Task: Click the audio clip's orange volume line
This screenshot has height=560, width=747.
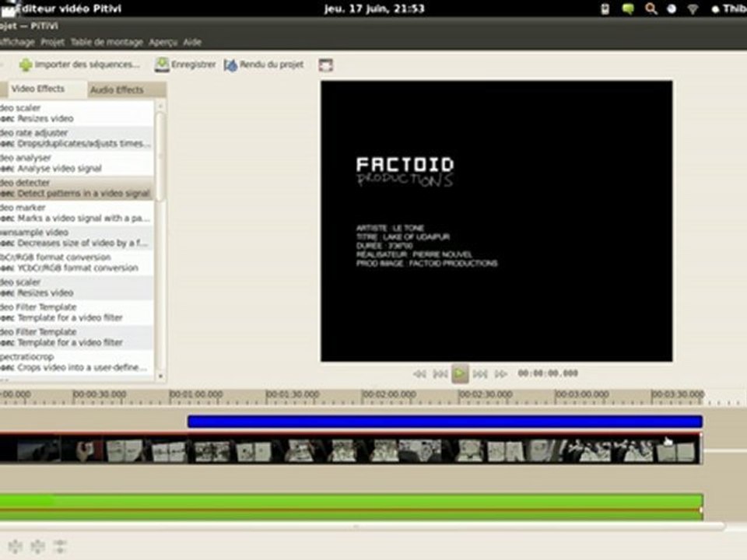Action: 351,510
